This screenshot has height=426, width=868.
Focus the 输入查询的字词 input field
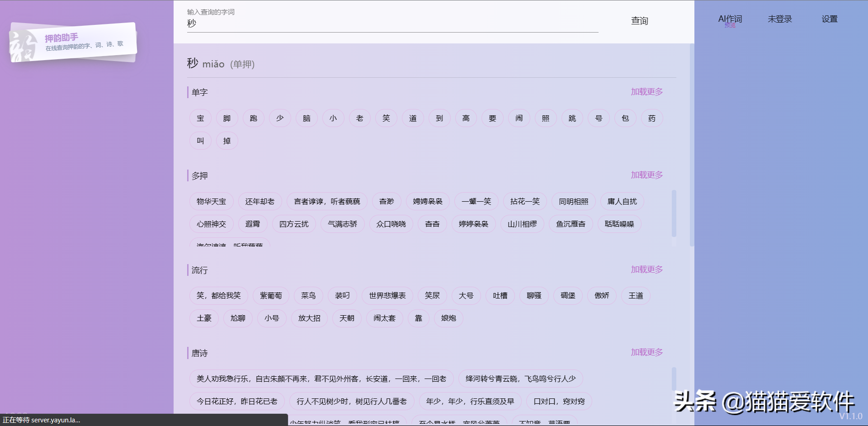[x=392, y=24]
